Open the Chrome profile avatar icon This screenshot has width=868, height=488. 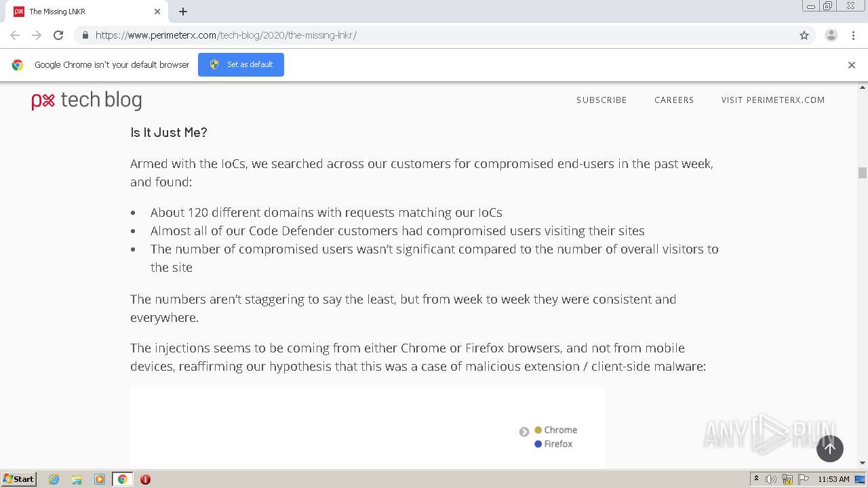click(831, 35)
